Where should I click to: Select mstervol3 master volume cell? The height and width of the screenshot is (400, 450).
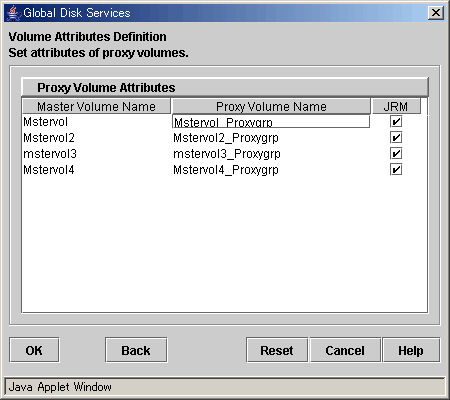pyautogui.click(x=96, y=154)
